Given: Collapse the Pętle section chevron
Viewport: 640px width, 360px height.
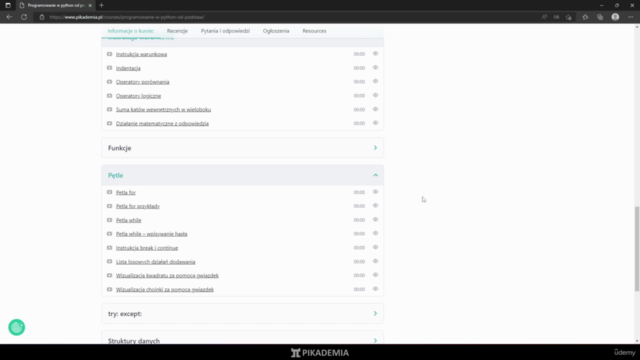Looking at the screenshot, I should click(375, 175).
